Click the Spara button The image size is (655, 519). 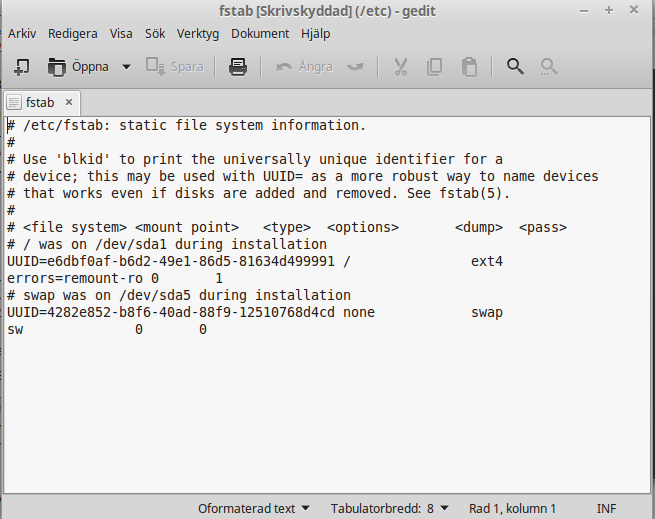click(x=175, y=67)
